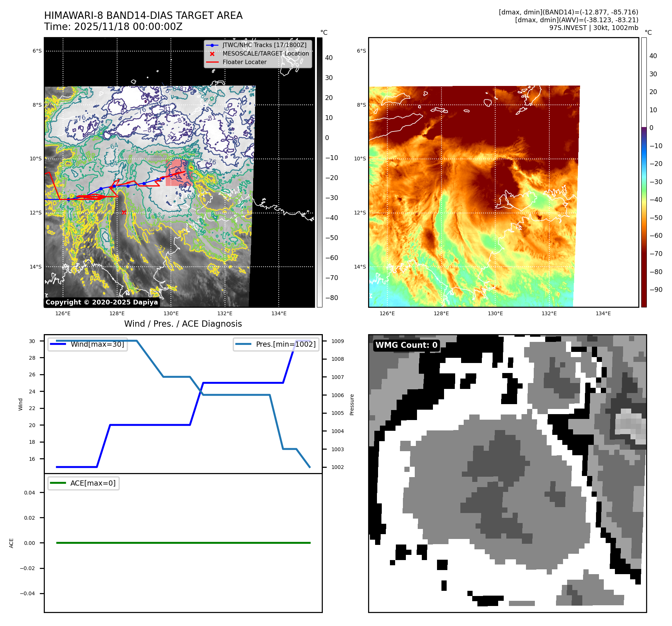Image resolution: width=672 pixels, height=626 pixels.
Task: Click the grayscale Band14 temperature colorbar
Action: tap(320, 172)
